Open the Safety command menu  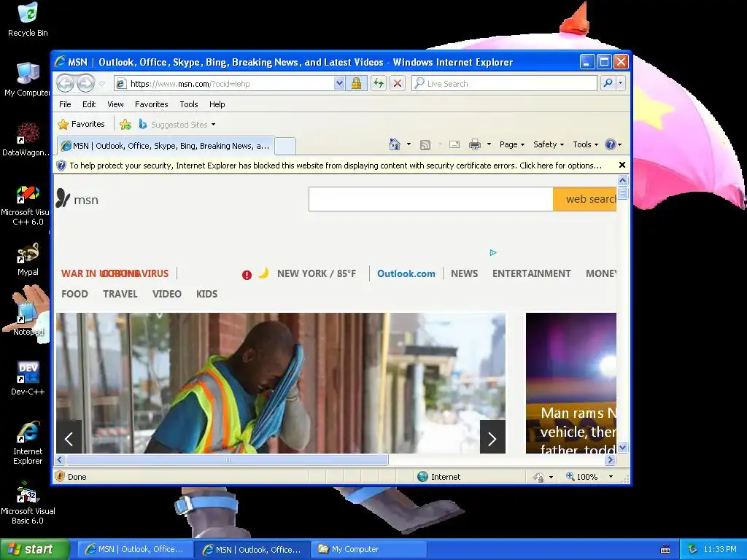click(x=549, y=144)
